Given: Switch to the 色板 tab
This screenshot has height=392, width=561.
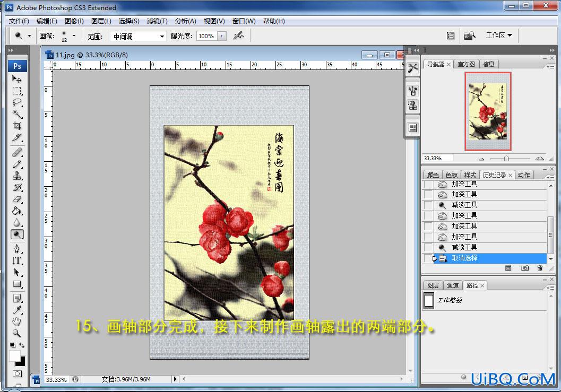Looking at the screenshot, I should pyautogui.click(x=452, y=175).
